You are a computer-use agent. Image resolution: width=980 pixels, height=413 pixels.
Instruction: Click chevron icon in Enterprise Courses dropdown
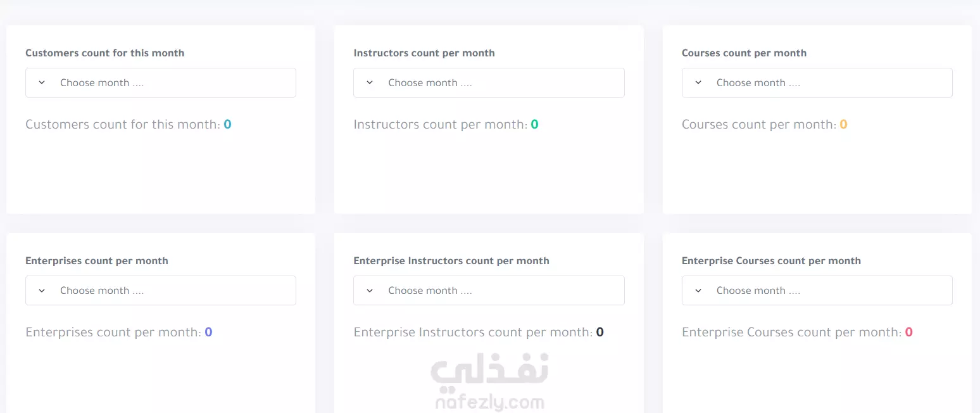[698, 291]
